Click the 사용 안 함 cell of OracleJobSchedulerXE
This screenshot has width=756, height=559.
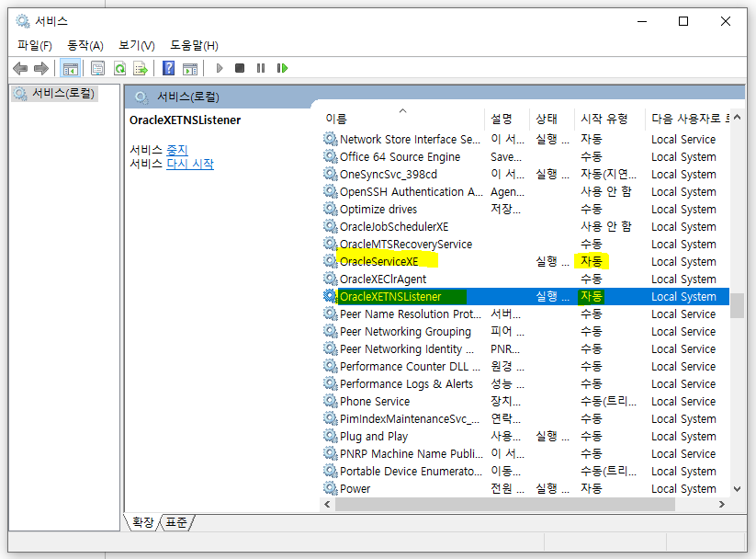(x=606, y=226)
